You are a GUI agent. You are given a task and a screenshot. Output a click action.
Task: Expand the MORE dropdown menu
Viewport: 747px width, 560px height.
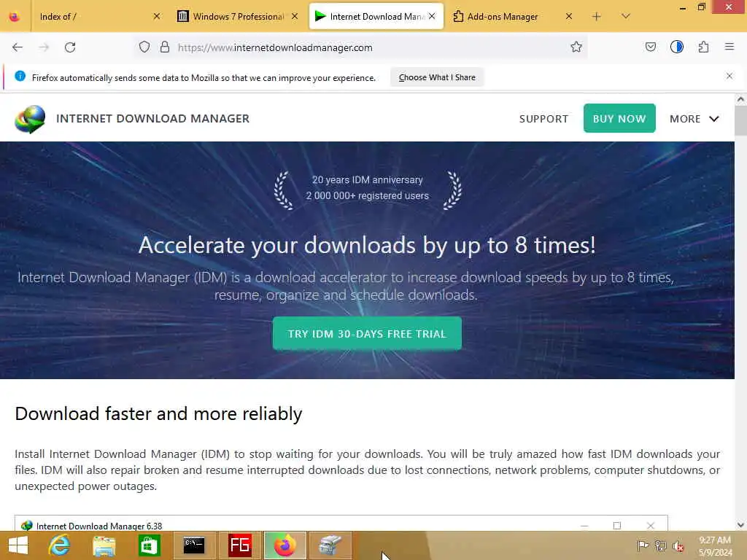[694, 119]
